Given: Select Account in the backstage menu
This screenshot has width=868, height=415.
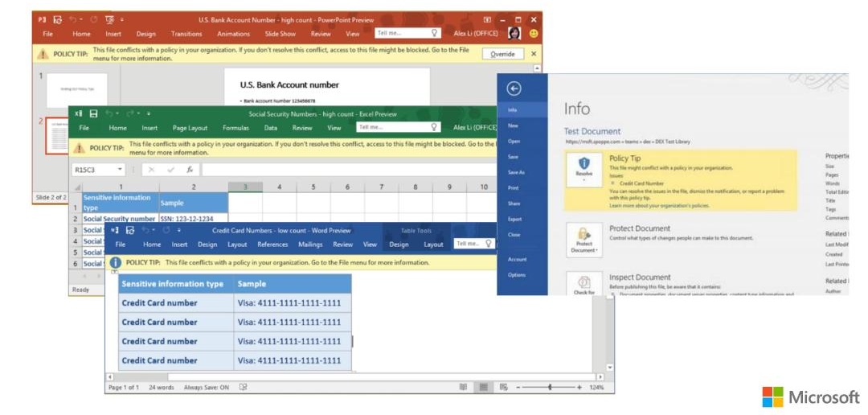Looking at the screenshot, I should [x=517, y=259].
